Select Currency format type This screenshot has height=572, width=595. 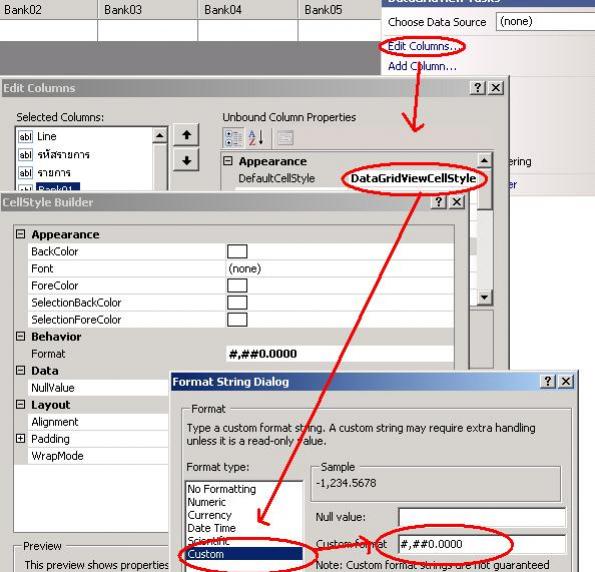pos(209,515)
